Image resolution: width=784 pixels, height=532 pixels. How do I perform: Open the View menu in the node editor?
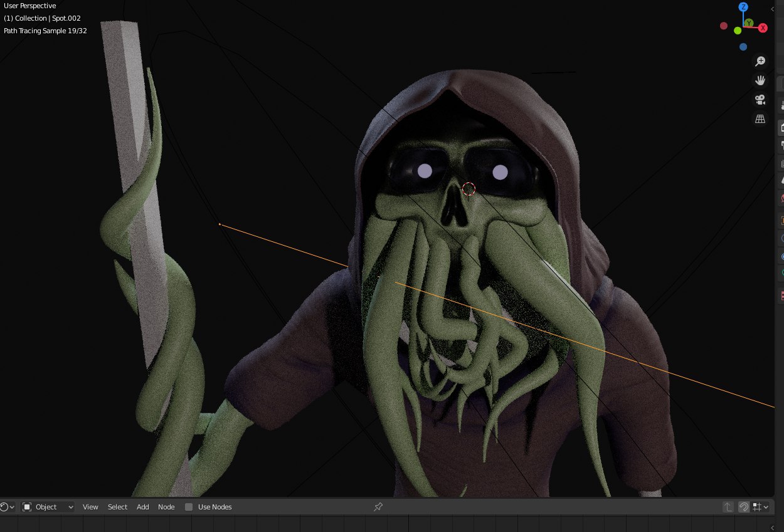click(90, 507)
